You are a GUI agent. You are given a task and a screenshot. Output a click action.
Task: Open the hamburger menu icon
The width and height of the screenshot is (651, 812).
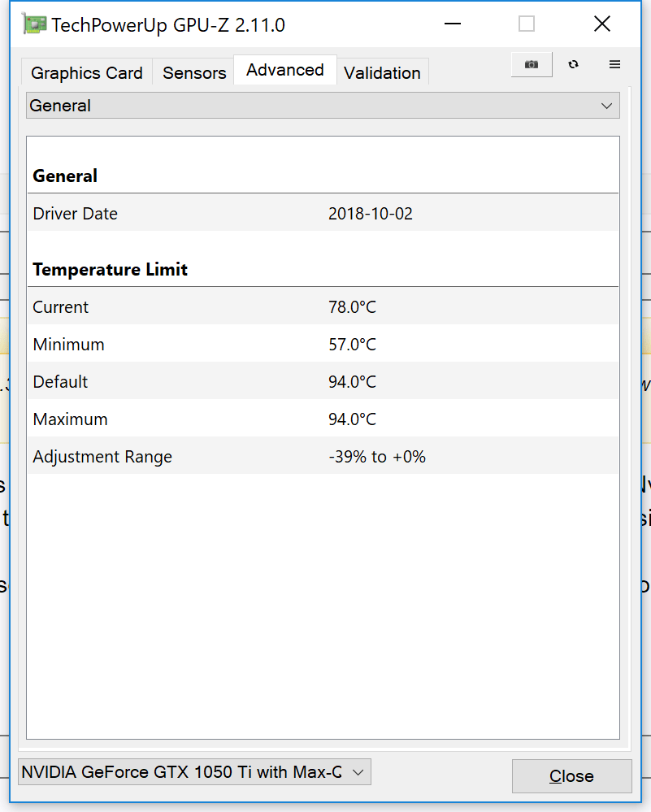[614, 64]
